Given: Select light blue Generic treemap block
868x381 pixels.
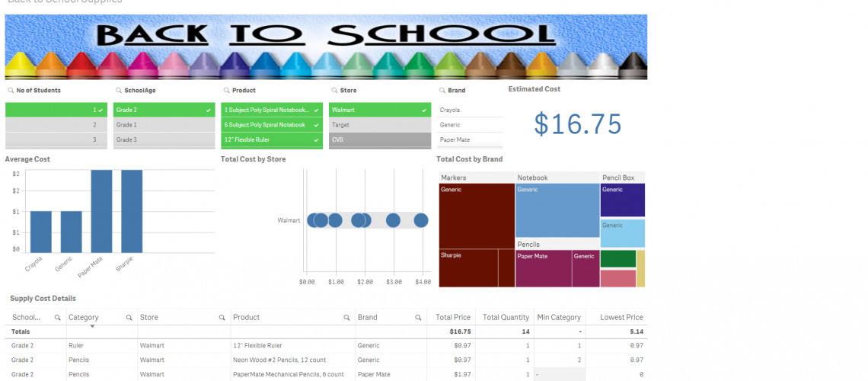Looking at the screenshot, I should click(623, 233).
